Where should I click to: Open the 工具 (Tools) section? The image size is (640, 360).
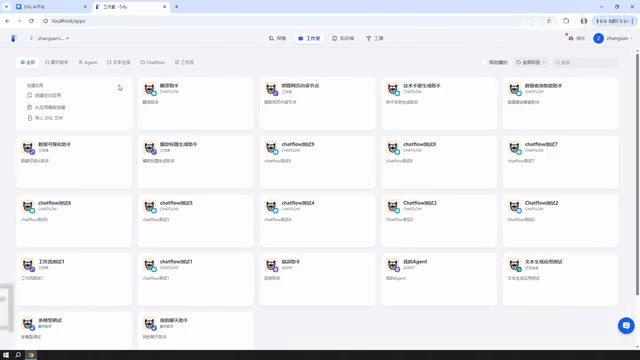point(375,38)
